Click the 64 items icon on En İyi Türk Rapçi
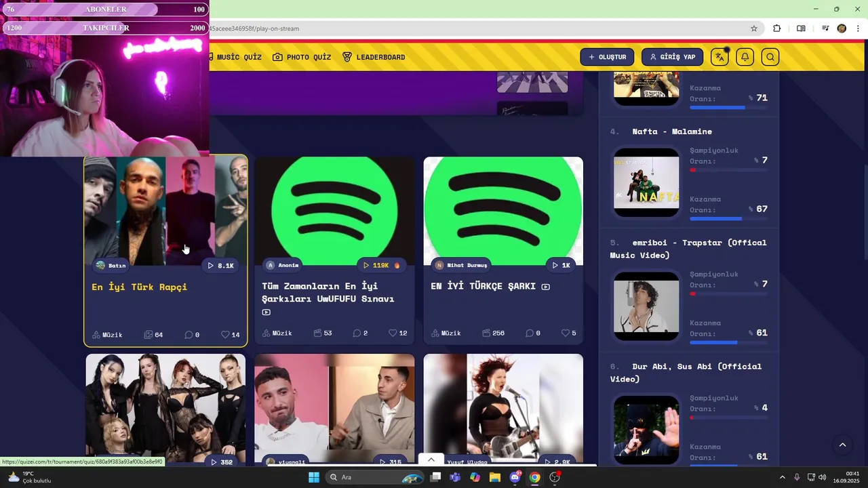868x488 pixels. (149, 335)
